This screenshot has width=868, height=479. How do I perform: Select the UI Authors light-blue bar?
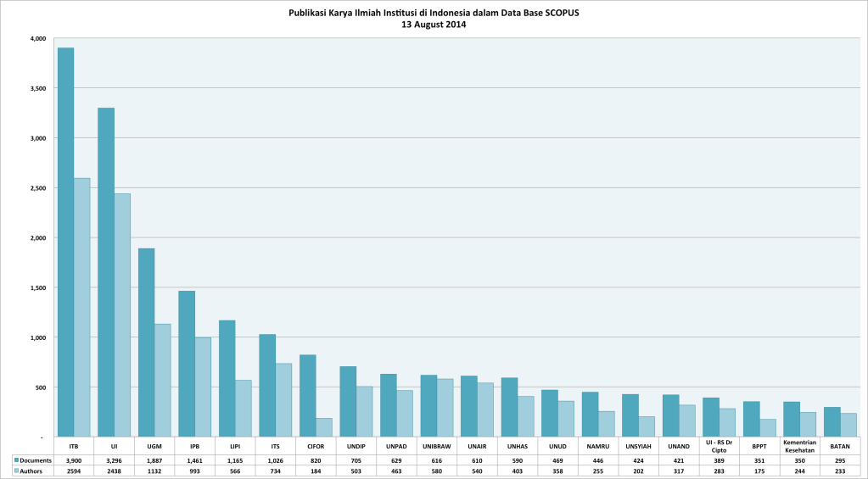click(x=122, y=315)
